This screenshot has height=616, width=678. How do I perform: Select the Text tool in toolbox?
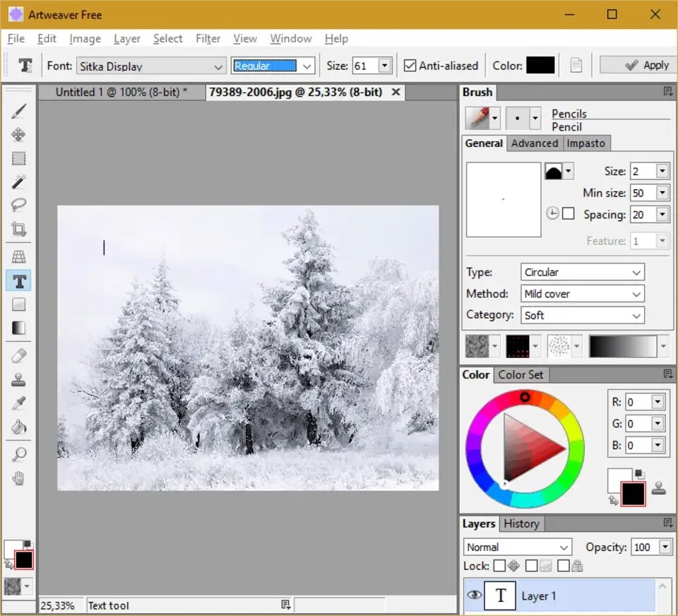(18, 281)
